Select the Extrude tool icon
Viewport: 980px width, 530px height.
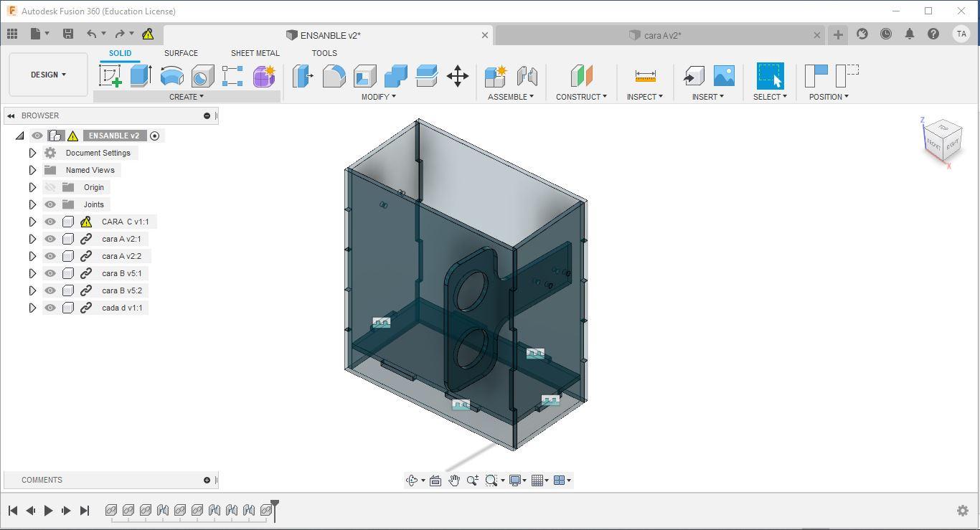pyautogui.click(x=141, y=76)
